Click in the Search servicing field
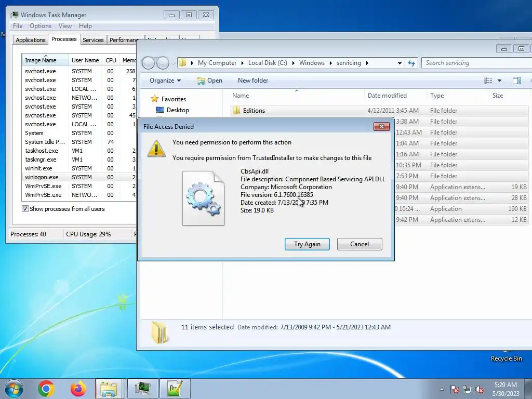532x399 pixels. (476, 63)
